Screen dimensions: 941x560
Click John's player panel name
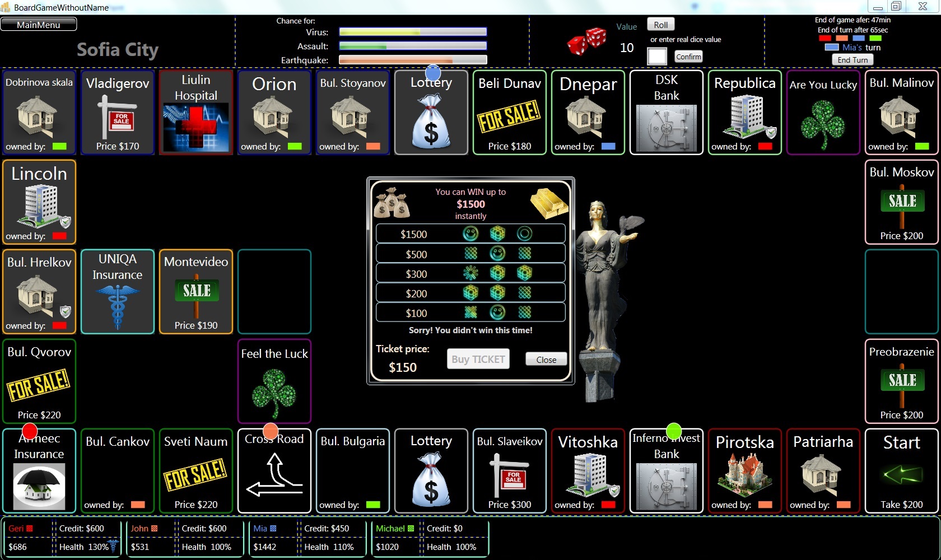[139, 528]
